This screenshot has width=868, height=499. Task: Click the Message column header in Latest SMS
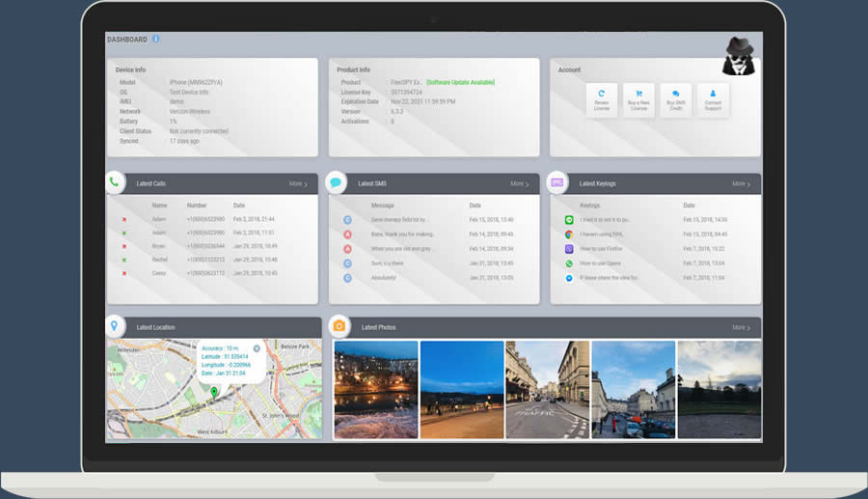coord(383,206)
